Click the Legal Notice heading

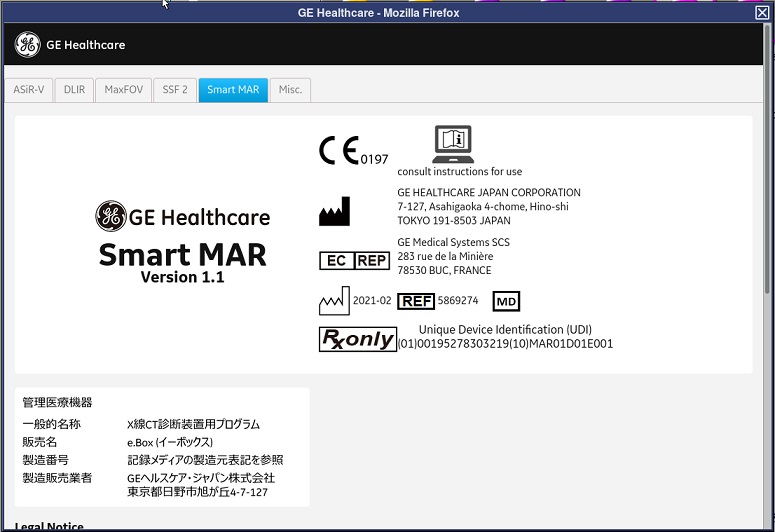49,526
